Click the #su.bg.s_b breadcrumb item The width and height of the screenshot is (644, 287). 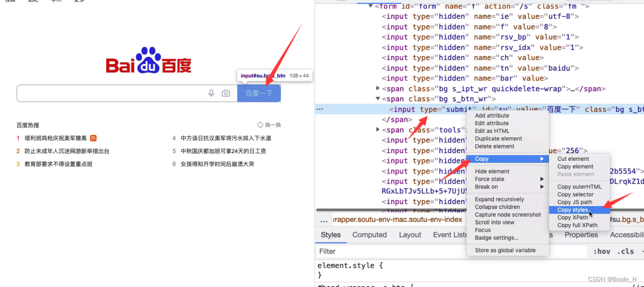click(626, 220)
